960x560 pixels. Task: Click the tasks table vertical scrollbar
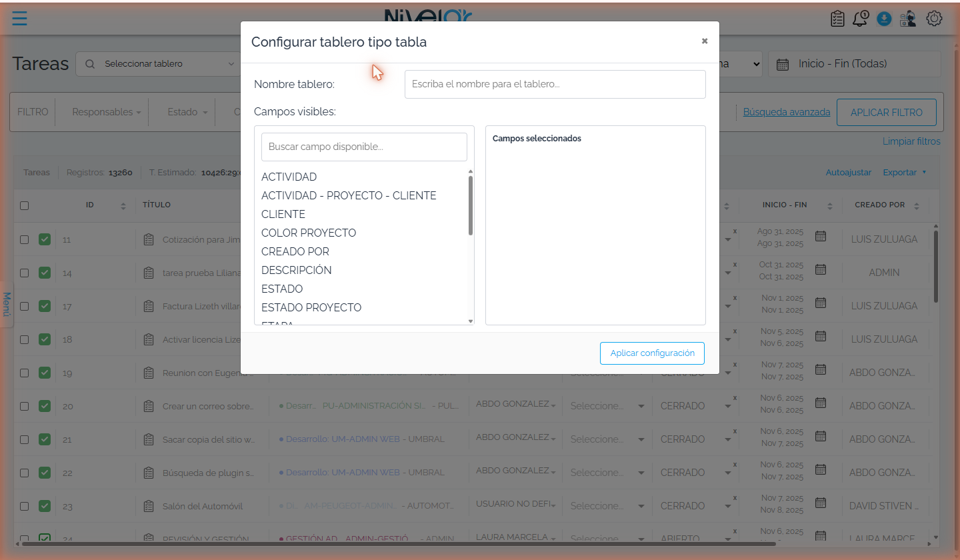(936, 267)
